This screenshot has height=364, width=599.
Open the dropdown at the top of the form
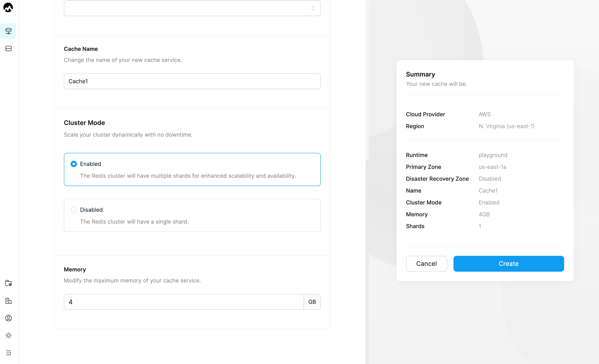pyautogui.click(x=192, y=8)
